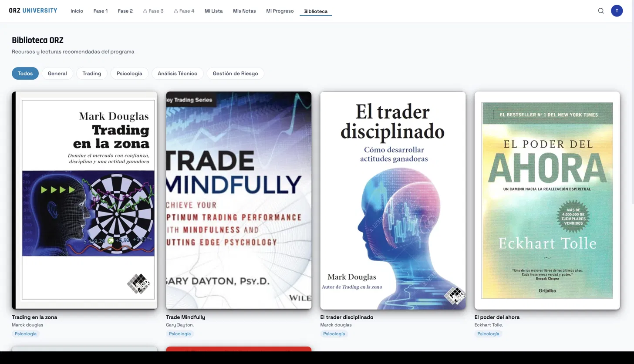The width and height of the screenshot is (634, 364).
Task: Open Mis Notas page
Action: pyautogui.click(x=244, y=11)
